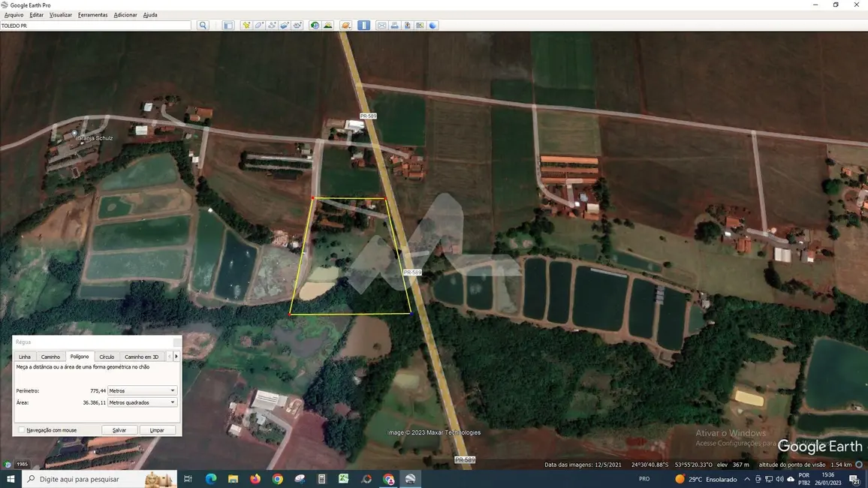The height and width of the screenshot is (488, 868).
Task: Show historical imagery clock icon
Action: pyautogui.click(x=315, y=26)
